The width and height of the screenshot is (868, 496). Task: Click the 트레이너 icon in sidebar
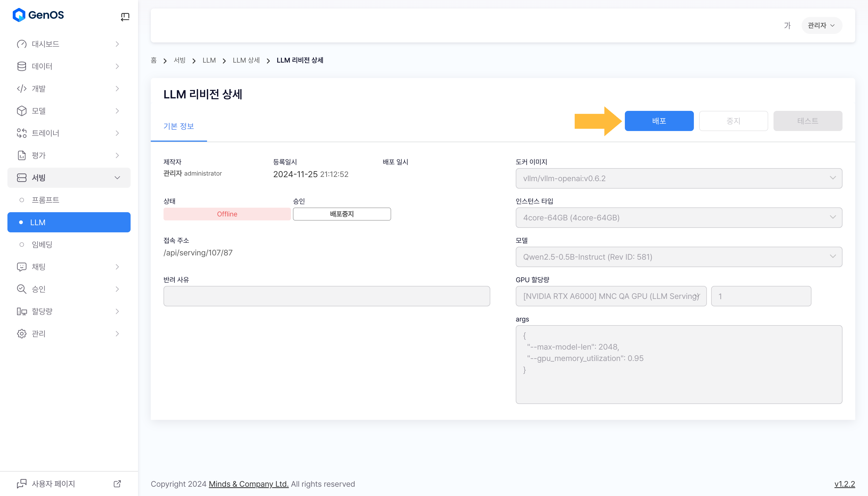click(22, 133)
